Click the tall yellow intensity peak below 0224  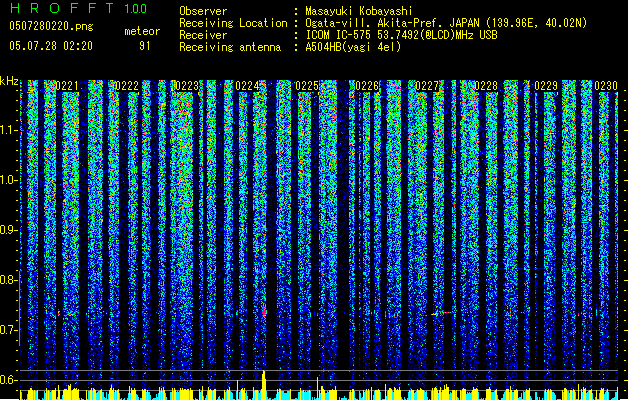264,385
